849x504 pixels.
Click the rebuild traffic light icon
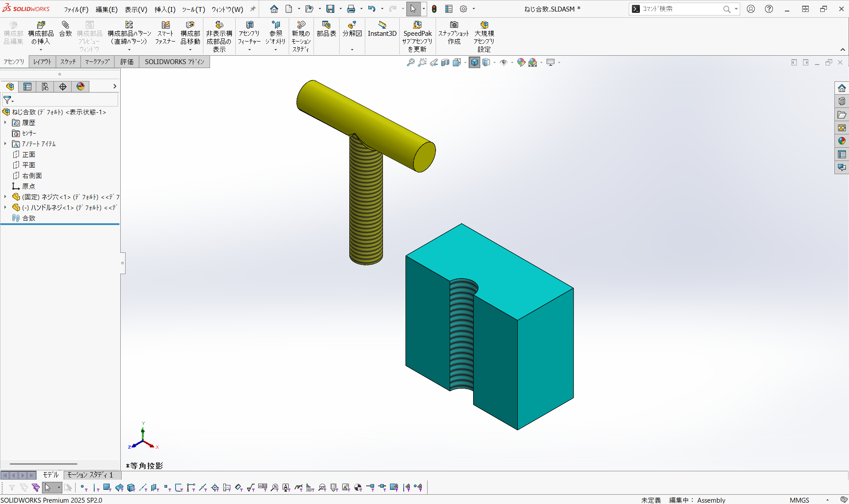click(x=434, y=9)
